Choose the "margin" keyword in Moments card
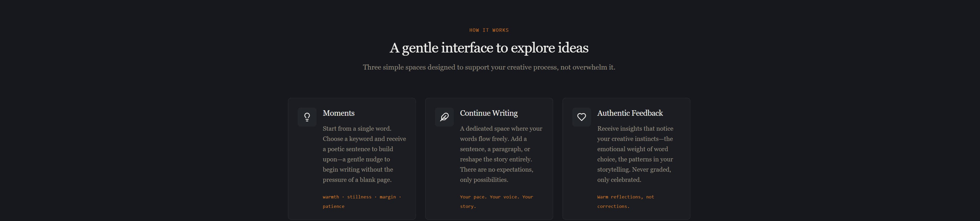Image resolution: width=980 pixels, height=221 pixels. 388,197
